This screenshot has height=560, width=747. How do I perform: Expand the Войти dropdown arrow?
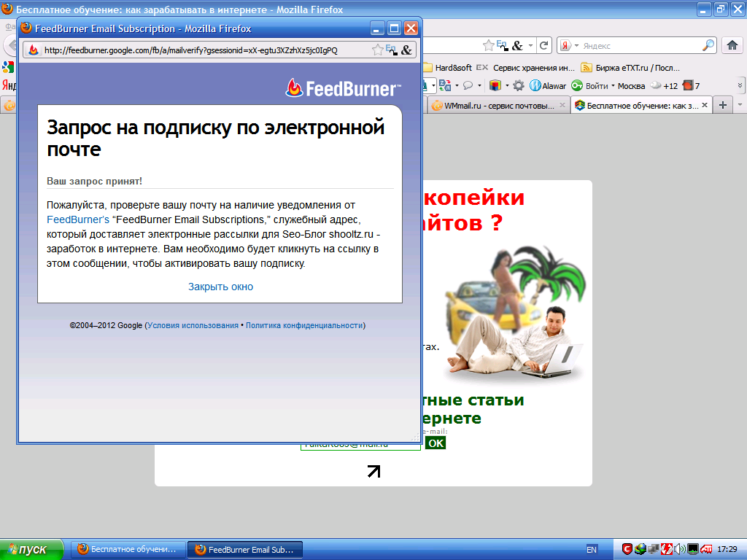point(613,86)
